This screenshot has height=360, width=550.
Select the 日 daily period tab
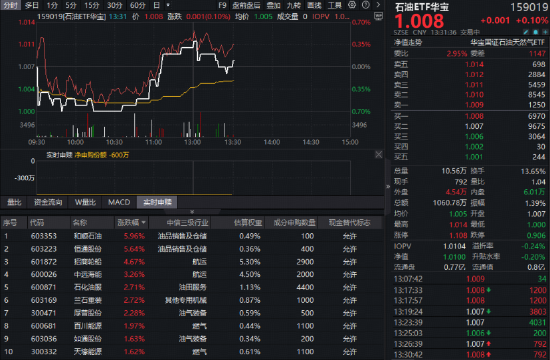pyautogui.click(x=157, y=5)
